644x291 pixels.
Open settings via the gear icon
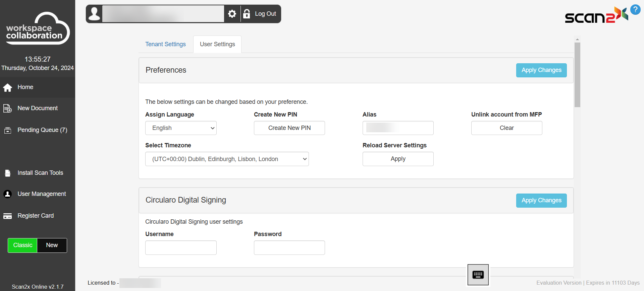(x=232, y=14)
